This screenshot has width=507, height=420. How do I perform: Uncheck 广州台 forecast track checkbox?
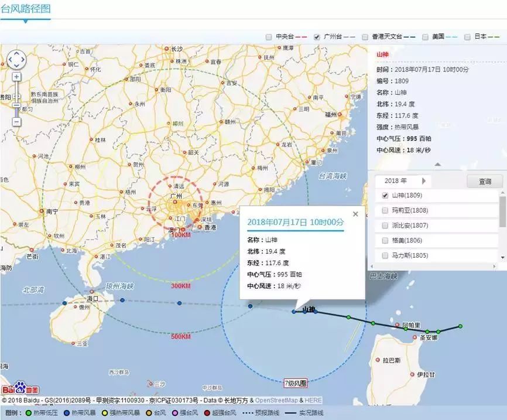[x=317, y=37]
